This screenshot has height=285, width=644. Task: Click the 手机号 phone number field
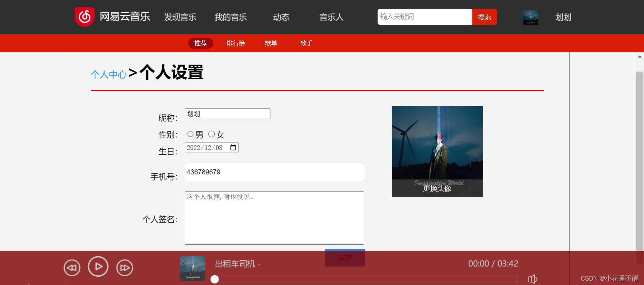pos(275,172)
